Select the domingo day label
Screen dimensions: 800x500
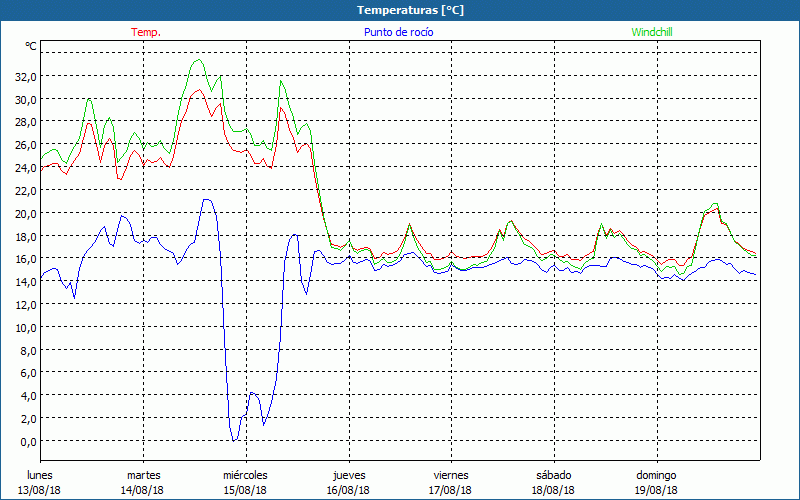point(656,475)
